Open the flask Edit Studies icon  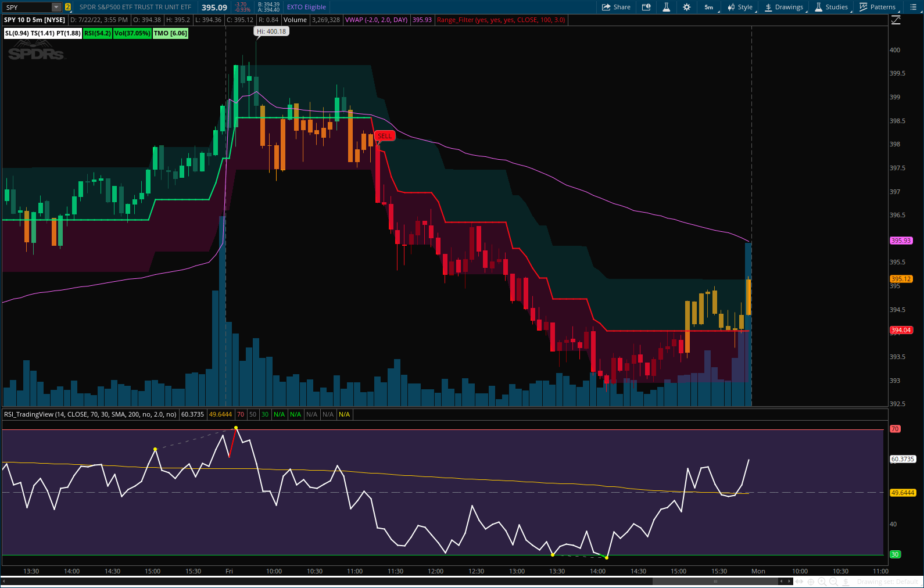(x=667, y=7)
